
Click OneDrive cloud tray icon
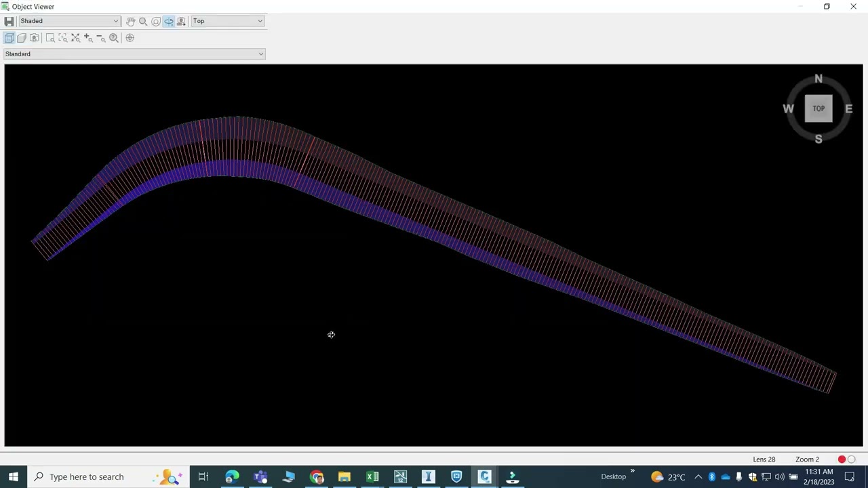[725, 476]
